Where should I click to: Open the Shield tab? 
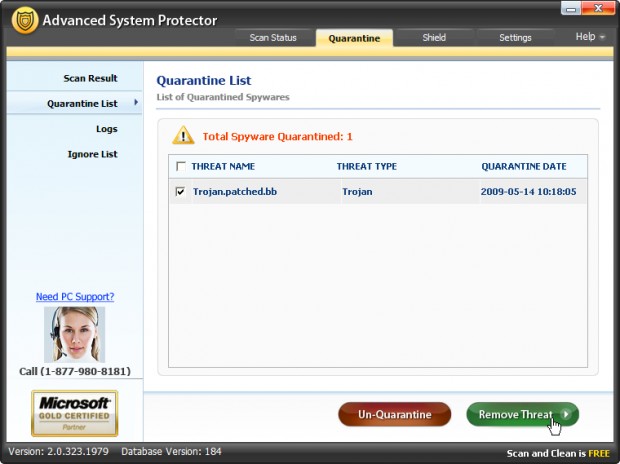pyautogui.click(x=434, y=38)
